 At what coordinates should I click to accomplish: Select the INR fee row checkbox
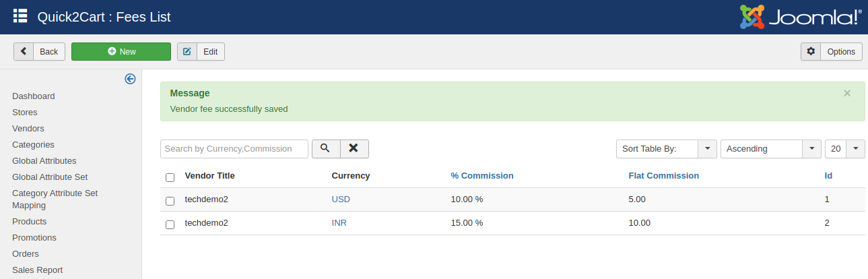point(170,224)
